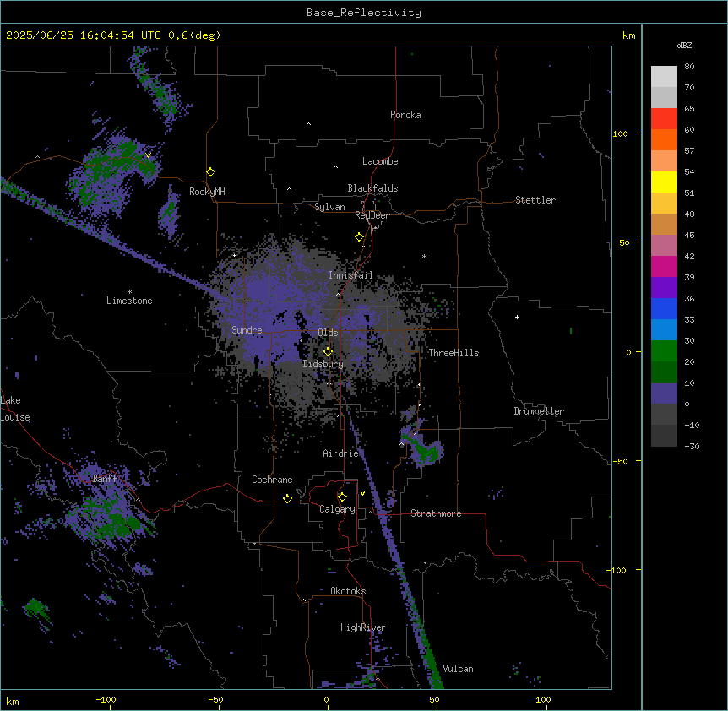Screen dimensions: 728x711
Task: Click the white asterisk east of Innisfail
Action: click(x=424, y=257)
